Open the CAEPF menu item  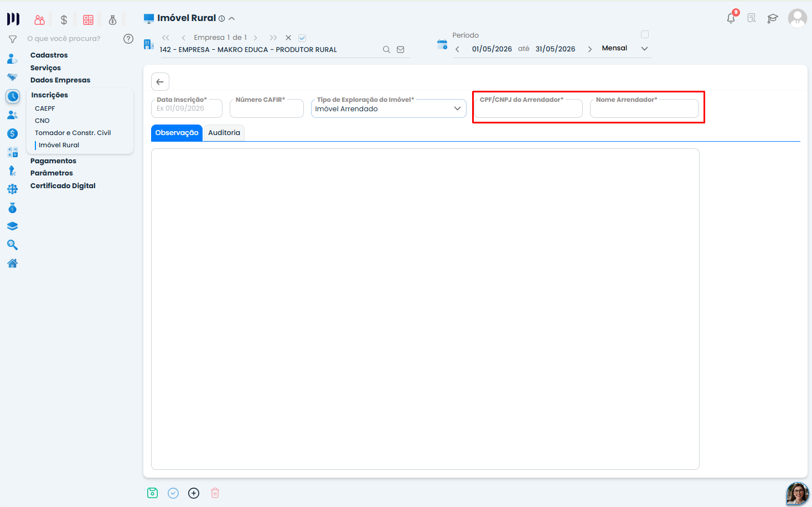coord(45,108)
